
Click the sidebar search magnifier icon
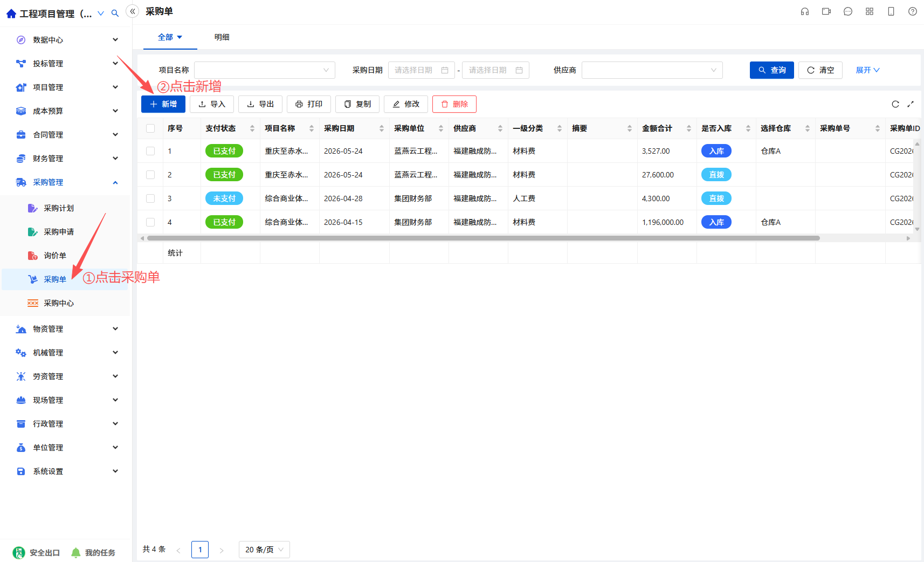point(115,13)
